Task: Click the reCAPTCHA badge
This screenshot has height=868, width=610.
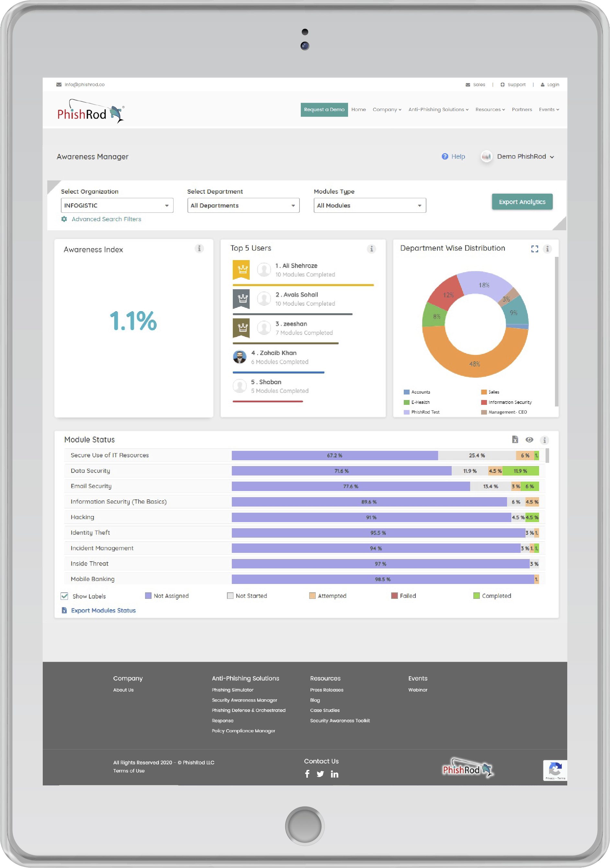Action: pyautogui.click(x=555, y=770)
